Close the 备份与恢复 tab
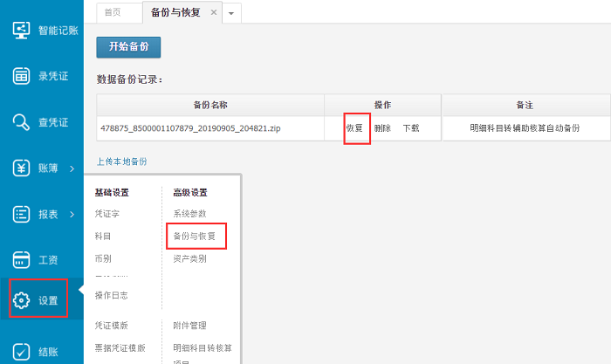The image size is (611, 364). point(214,12)
